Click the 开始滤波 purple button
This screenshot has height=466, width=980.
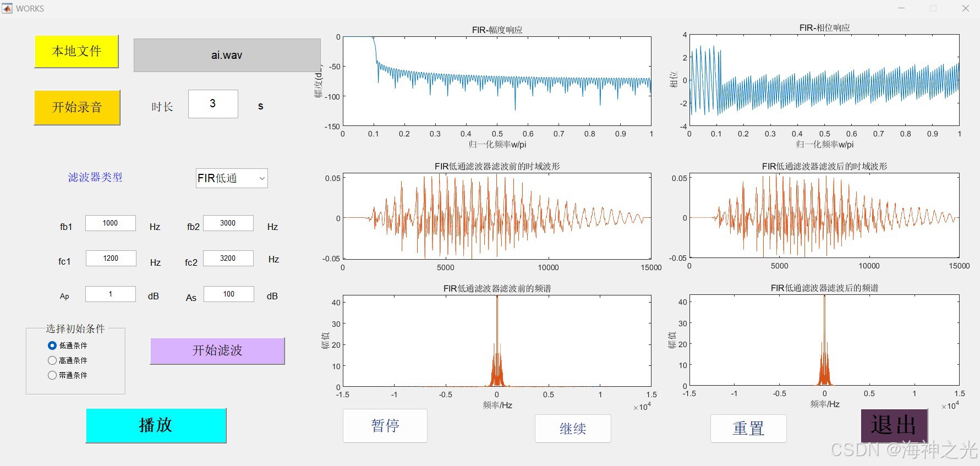217,350
